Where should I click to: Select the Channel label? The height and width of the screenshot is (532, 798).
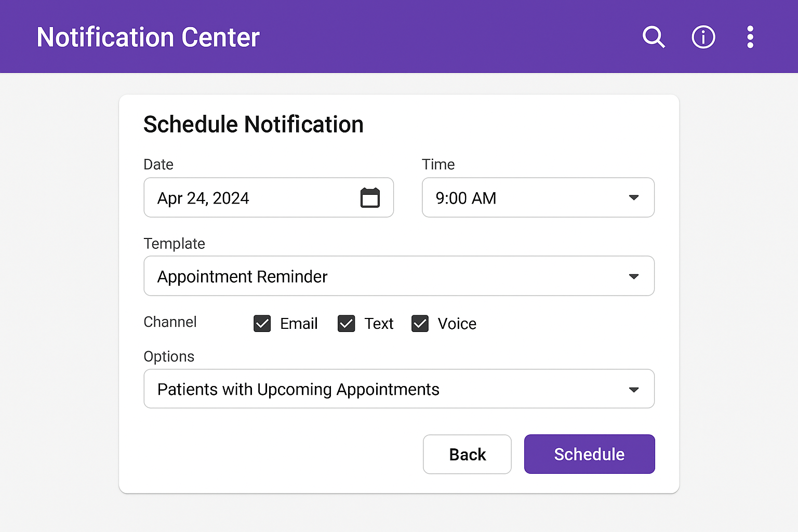[170, 322]
